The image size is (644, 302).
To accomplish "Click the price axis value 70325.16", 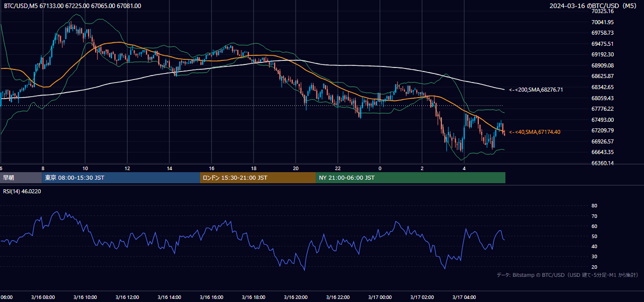I will pyautogui.click(x=602, y=11).
